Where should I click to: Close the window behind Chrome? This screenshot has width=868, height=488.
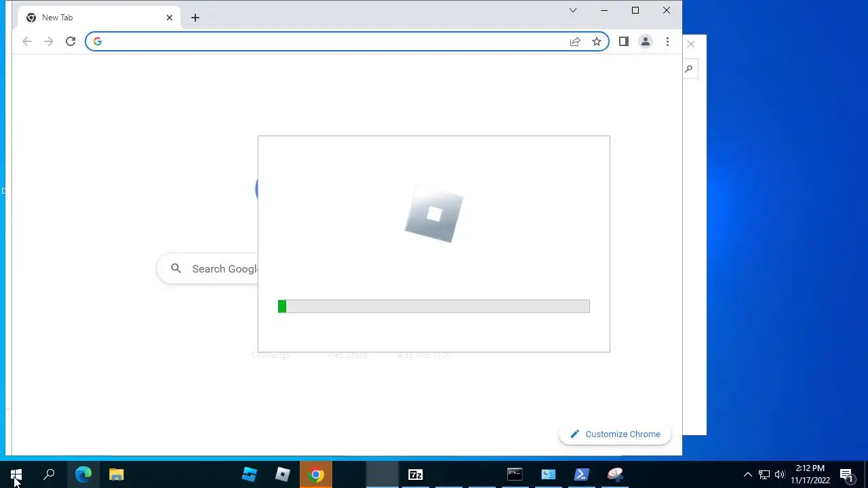pos(691,44)
